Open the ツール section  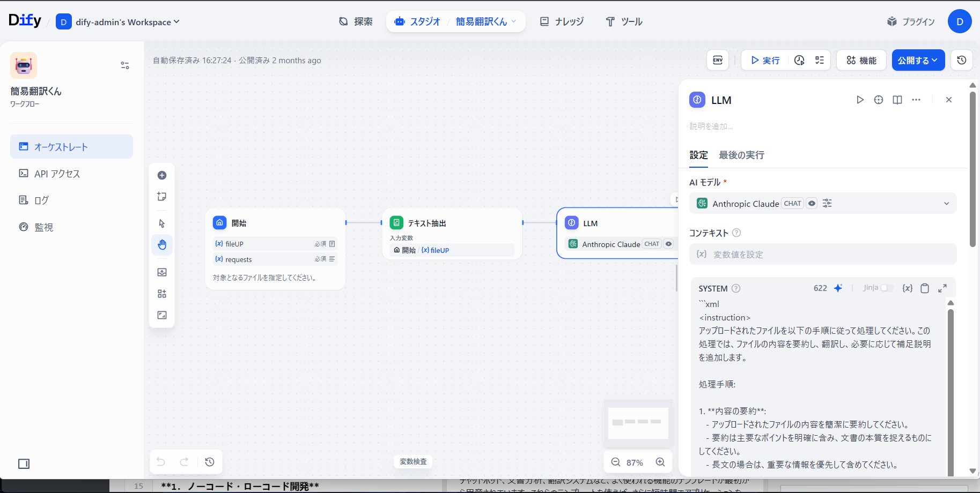click(x=624, y=21)
